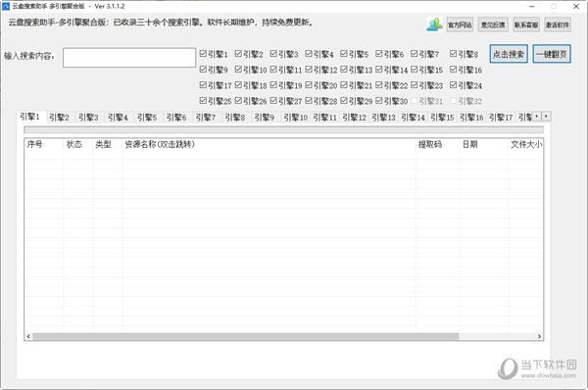Select the 引擎7 tab
Viewport: 588px width, 390px height.
click(x=206, y=118)
